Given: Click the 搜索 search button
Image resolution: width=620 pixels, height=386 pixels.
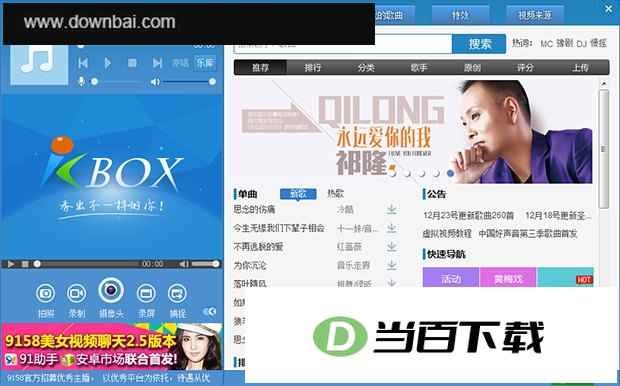Looking at the screenshot, I should (479, 44).
